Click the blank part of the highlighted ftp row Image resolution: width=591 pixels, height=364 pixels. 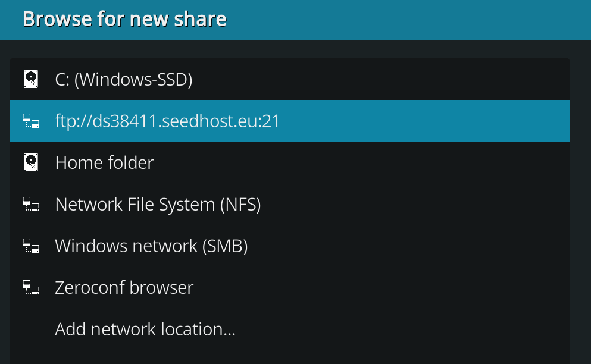point(422,121)
